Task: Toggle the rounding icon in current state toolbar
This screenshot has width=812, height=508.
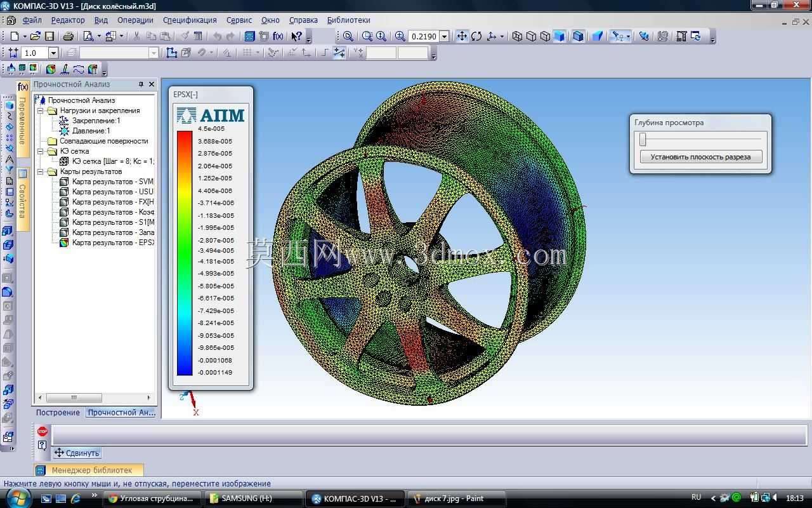Action: pos(339,53)
